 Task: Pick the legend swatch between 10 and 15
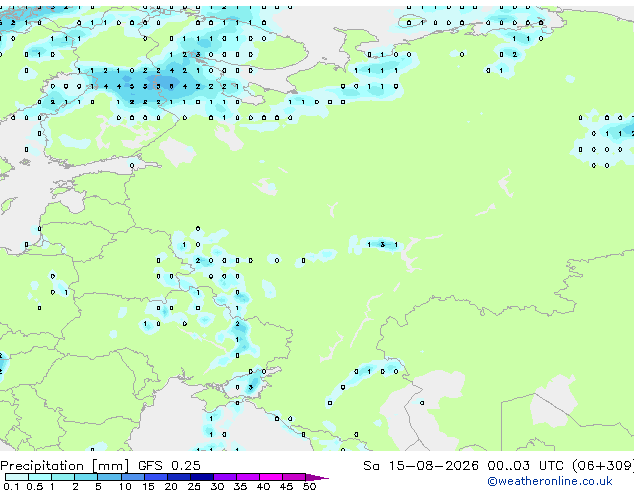tap(132, 477)
